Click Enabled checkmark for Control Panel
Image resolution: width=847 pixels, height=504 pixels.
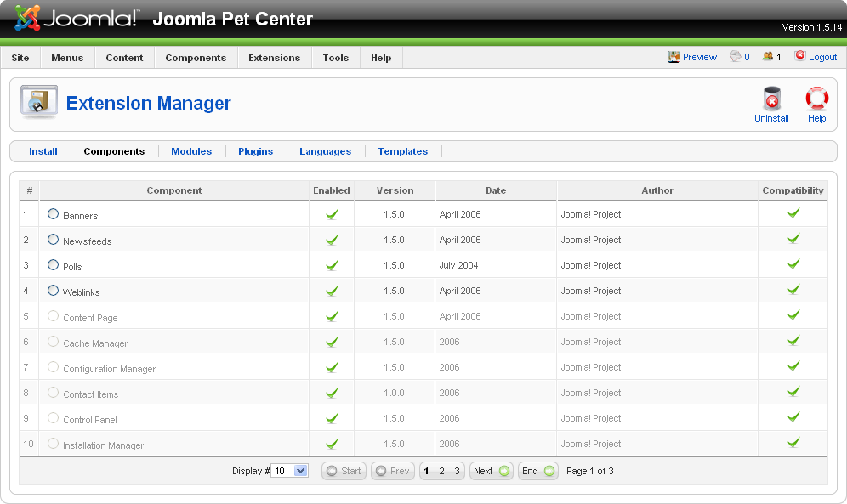(332, 418)
